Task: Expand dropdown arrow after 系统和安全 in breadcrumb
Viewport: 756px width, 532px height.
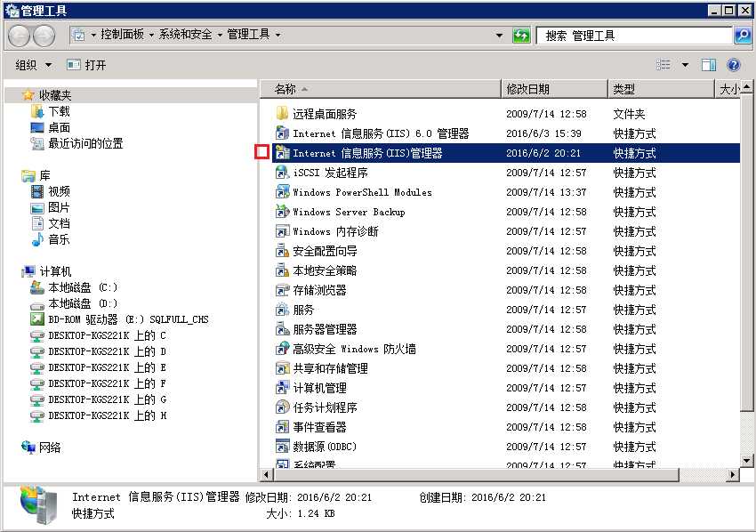Action: tap(220, 35)
